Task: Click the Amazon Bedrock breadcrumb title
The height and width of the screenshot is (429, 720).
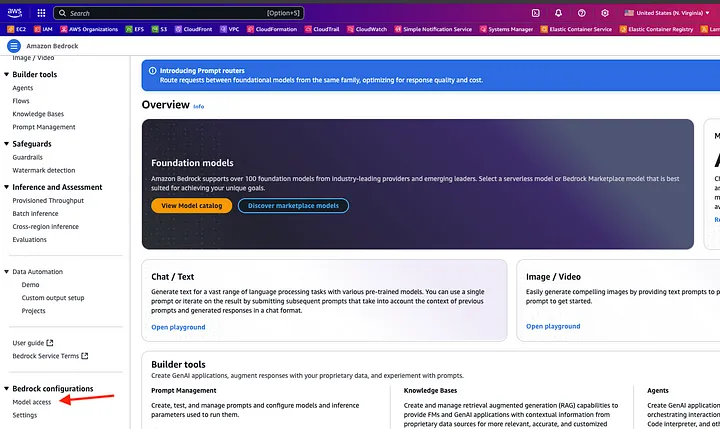Action: (x=52, y=46)
